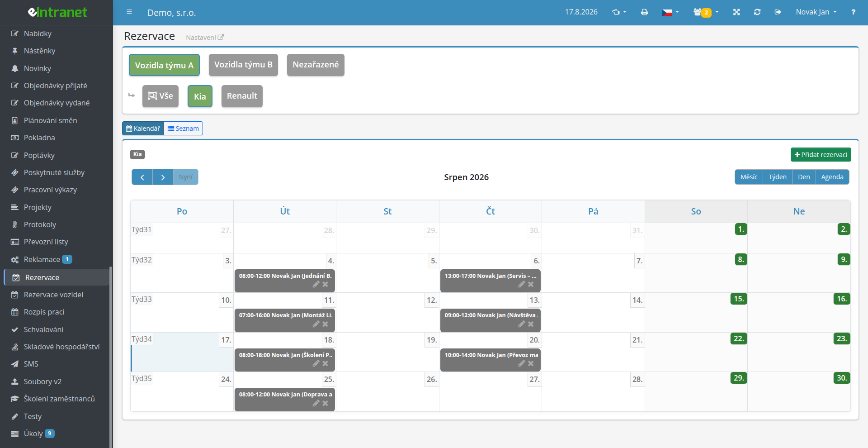868x448 pixels.
Task: Open the help question mark icon
Action: tap(853, 12)
